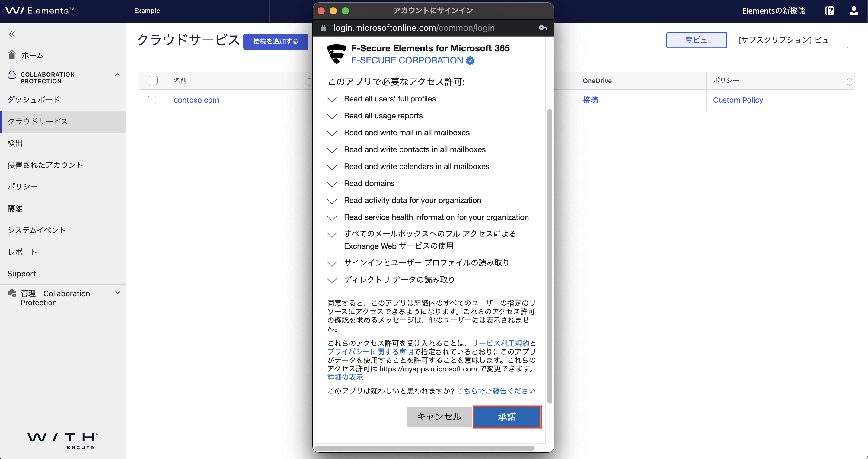
Task: Open Elementsの新機能 in the top bar
Action: pos(773,11)
